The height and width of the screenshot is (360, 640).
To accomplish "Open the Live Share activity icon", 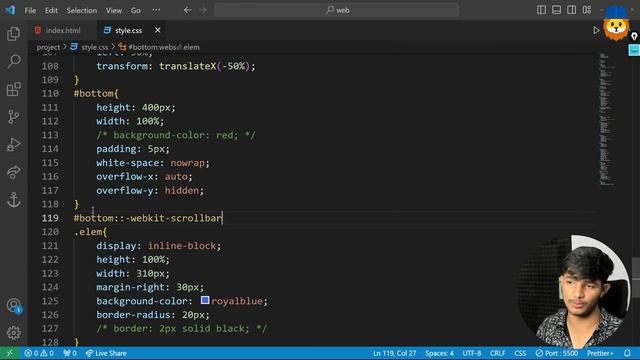I will point(13,172).
